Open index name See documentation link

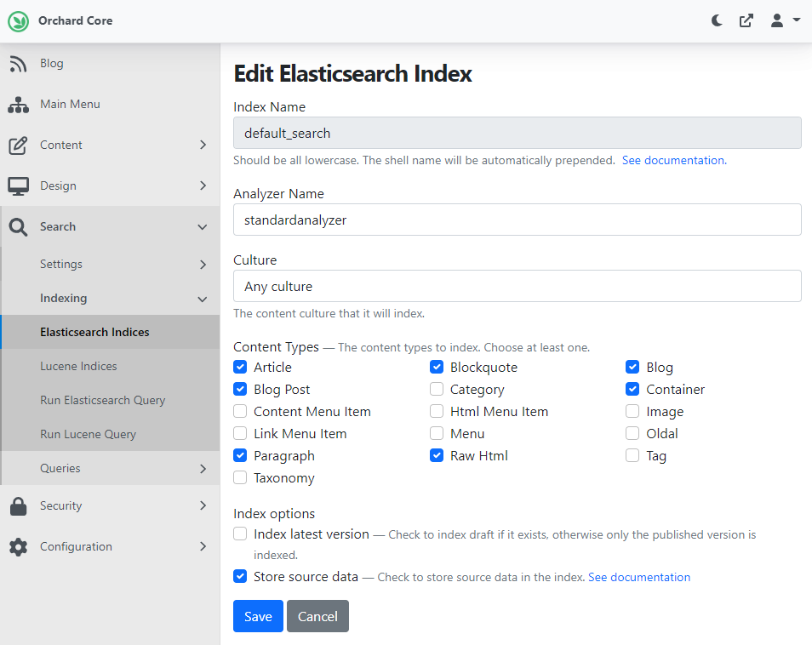pos(674,161)
